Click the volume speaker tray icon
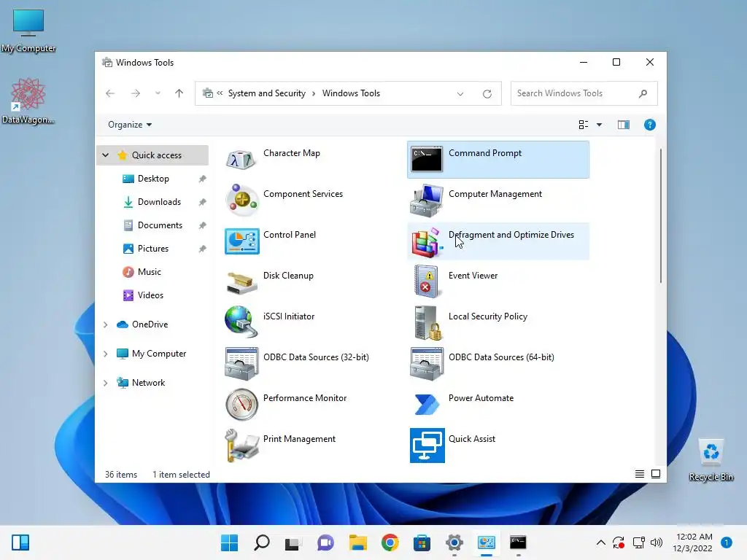Viewport: 747px width, 560px height. tap(657, 542)
